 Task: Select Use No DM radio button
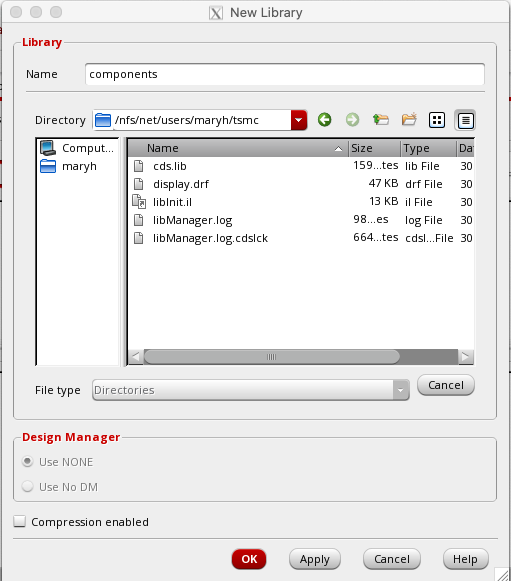pos(27,487)
